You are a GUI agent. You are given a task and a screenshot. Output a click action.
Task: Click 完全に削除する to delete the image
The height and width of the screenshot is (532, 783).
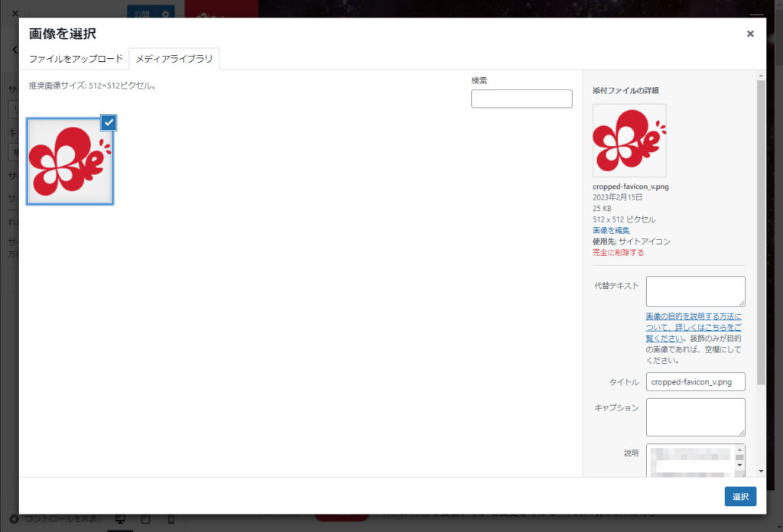pyautogui.click(x=618, y=252)
